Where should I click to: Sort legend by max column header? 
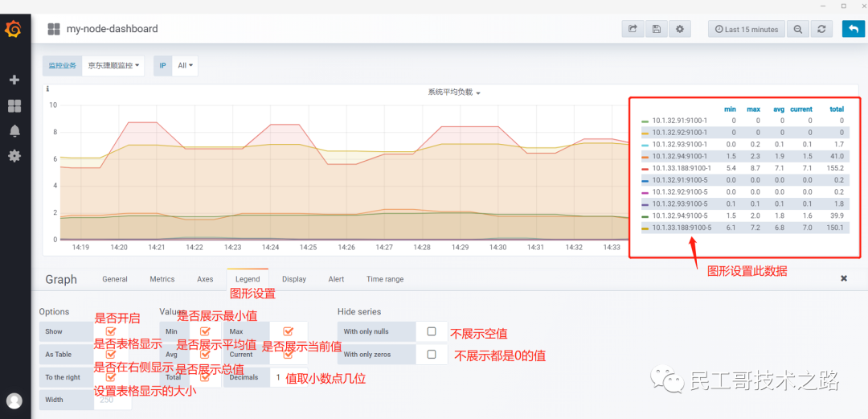coord(753,109)
